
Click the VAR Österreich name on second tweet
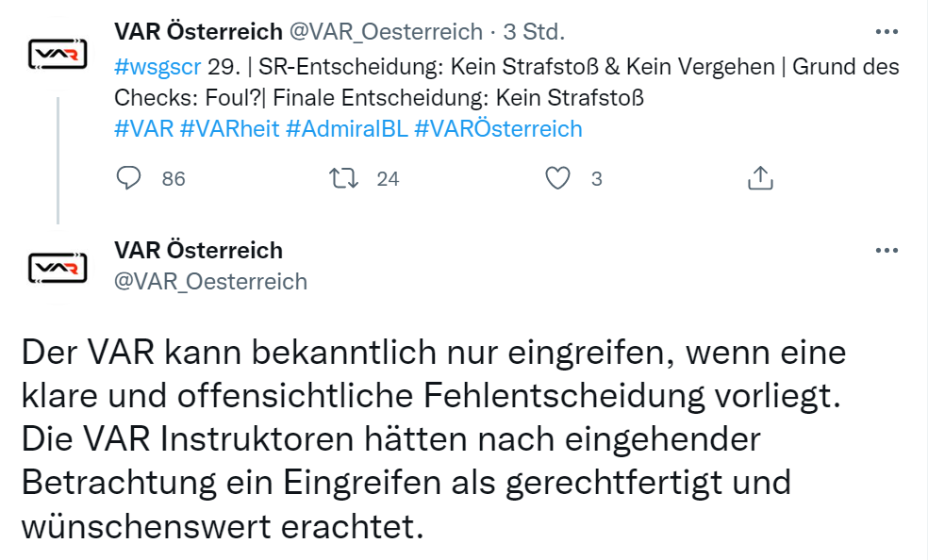tap(198, 251)
